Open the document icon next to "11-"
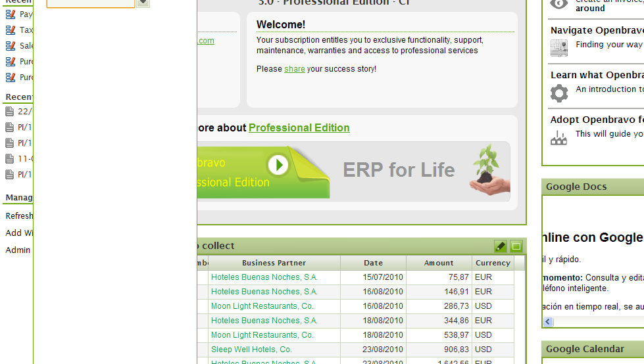The image size is (644, 364). pyautogui.click(x=9, y=159)
